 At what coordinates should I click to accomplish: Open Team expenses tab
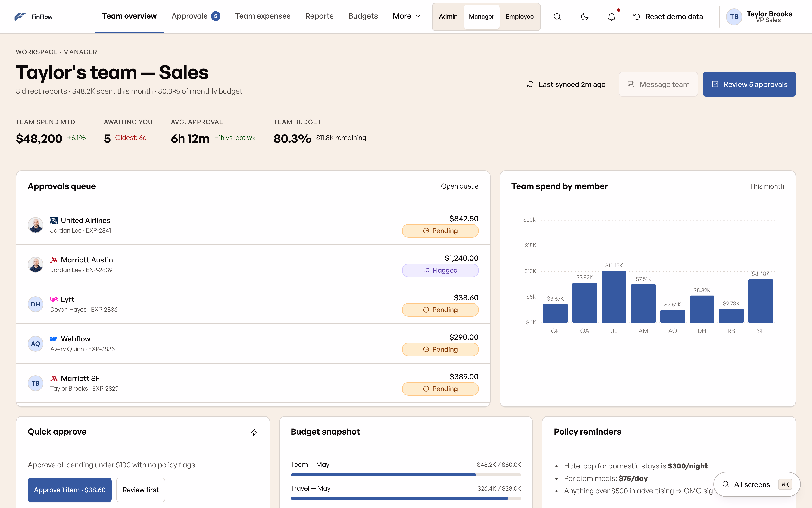coord(263,16)
